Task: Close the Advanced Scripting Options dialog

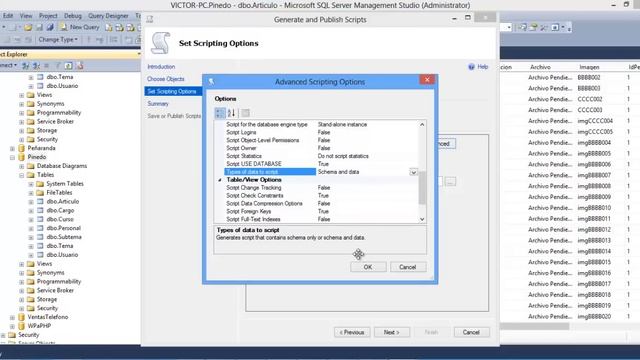Action: click(427, 80)
